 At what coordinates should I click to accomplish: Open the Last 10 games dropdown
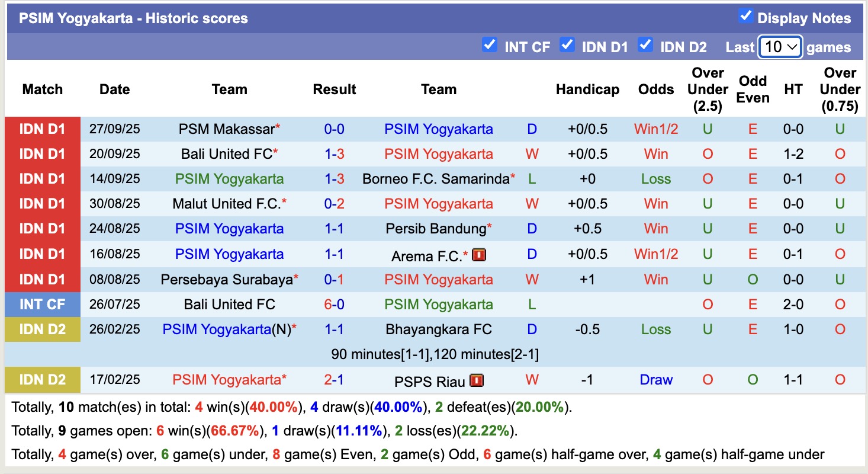point(780,47)
